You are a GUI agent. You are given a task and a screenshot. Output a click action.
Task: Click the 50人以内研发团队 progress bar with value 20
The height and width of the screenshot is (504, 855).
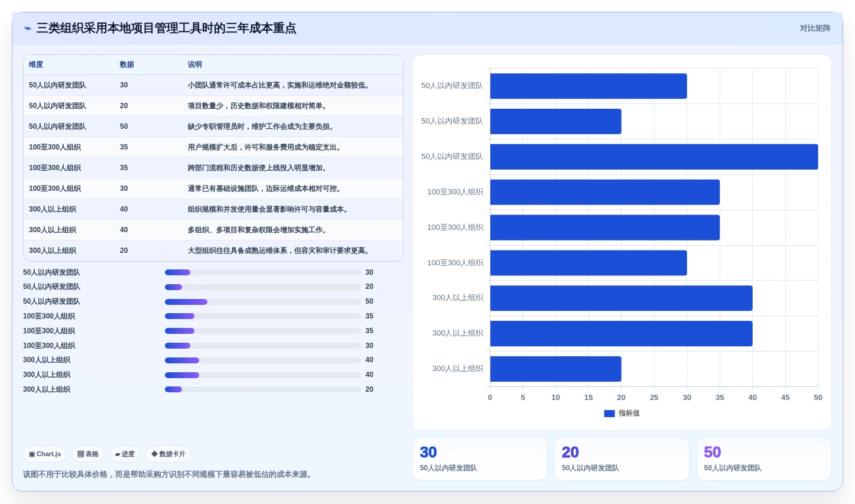[263, 287]
